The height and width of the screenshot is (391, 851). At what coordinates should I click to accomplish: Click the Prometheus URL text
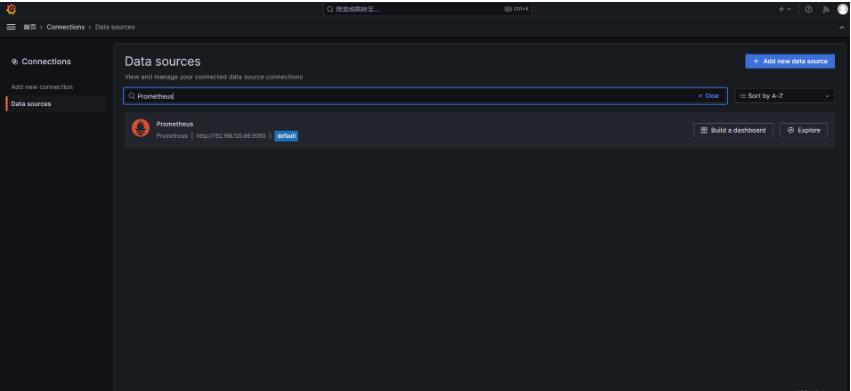[x=231, y=136]
